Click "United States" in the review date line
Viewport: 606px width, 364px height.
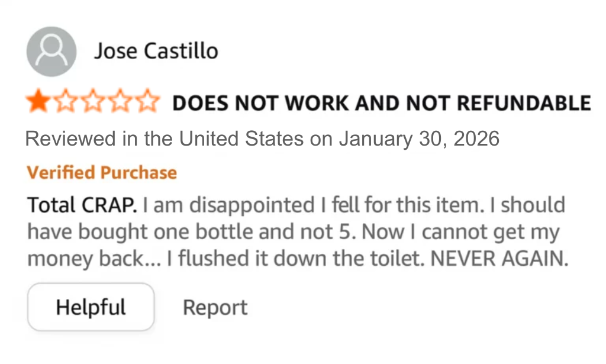click(x=241, y=139)
